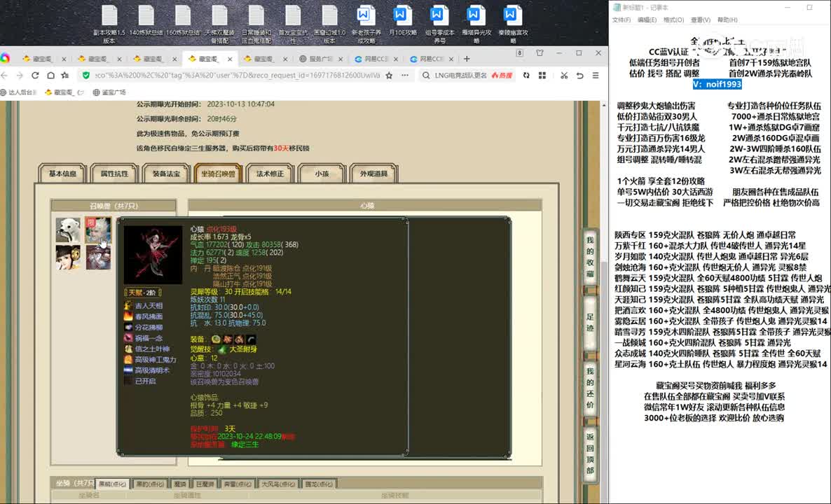The width and height of the screenshot is (831, 504).
Task: Click the search magnifier icon
Action: coord(425,75)
